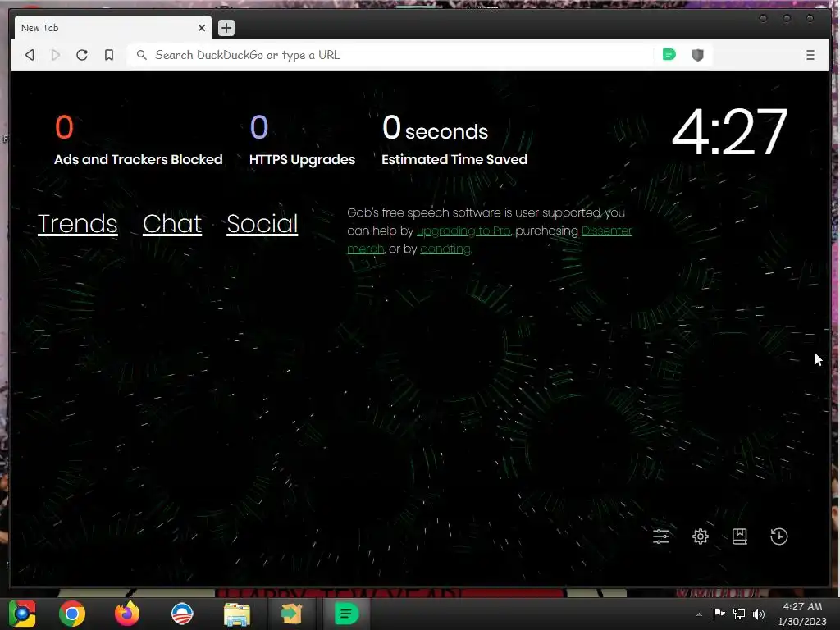Click the forward navigation arrow
This screenshot has width=840, height=630.
pyautogui.click(x=55, y=55)
